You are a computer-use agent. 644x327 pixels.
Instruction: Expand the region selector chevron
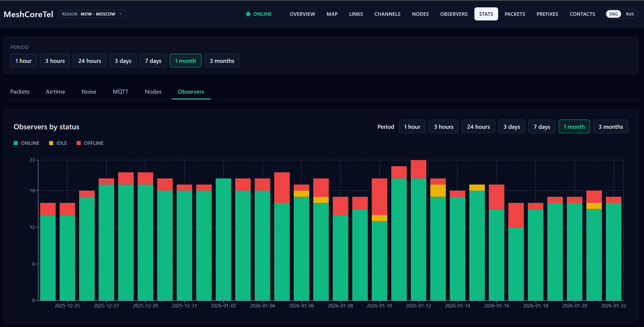pyautogui.click(x=121, y=14)
